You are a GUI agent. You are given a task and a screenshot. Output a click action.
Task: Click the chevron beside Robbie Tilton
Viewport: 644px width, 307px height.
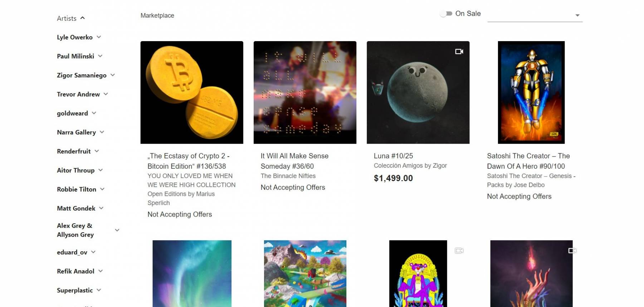tap(102, 189)
